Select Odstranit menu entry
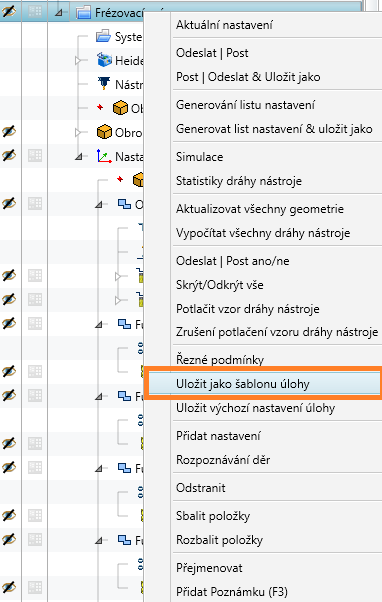 [200, 488]
